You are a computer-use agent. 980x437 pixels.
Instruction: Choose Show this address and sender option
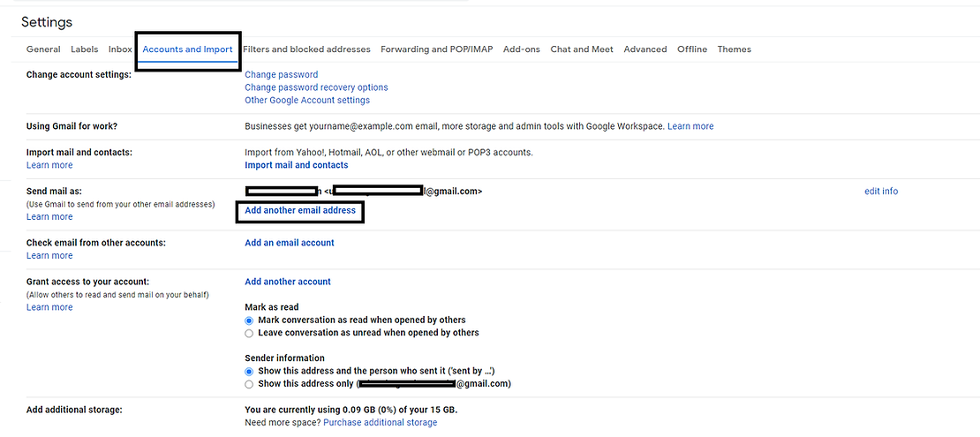(x=249, y=372)
